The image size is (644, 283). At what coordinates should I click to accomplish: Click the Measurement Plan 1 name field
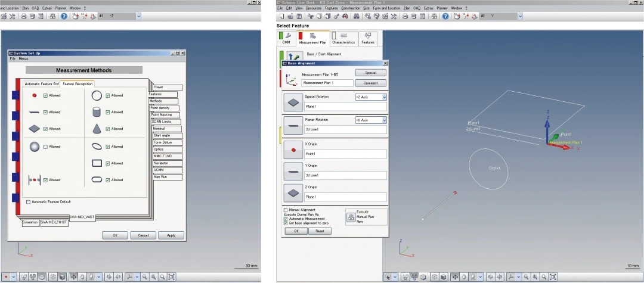click(x=327, y=83)
